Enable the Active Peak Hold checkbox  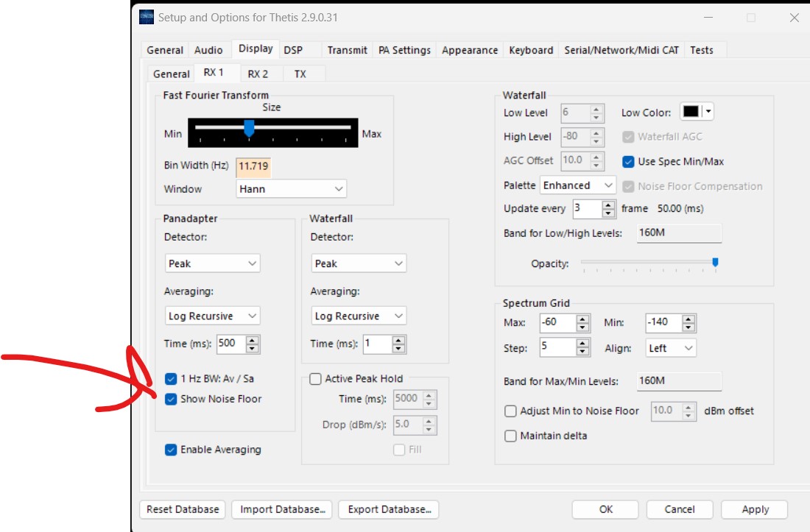point(315,379)
